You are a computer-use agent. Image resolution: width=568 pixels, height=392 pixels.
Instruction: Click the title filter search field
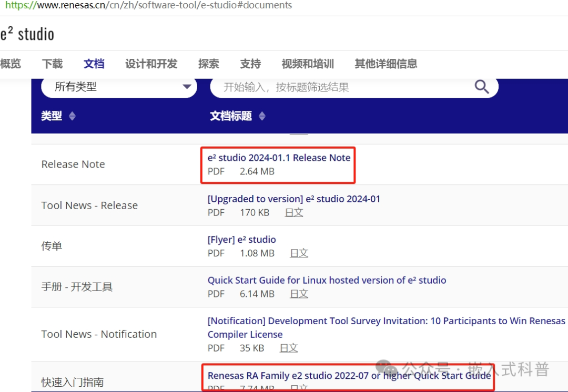coord(354,87)
